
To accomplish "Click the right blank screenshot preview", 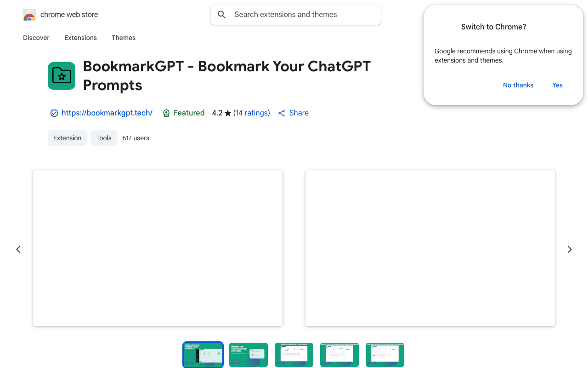I will tap(430, 248).
